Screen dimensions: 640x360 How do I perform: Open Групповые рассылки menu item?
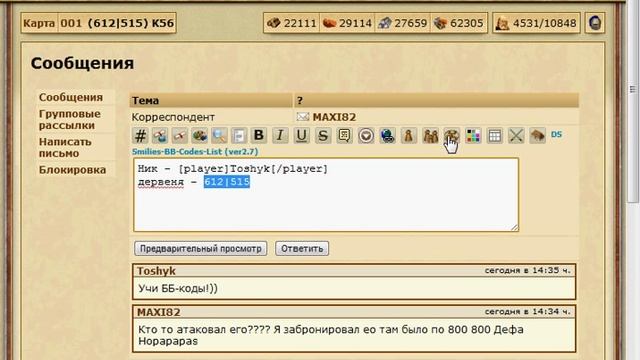[70, 120]
